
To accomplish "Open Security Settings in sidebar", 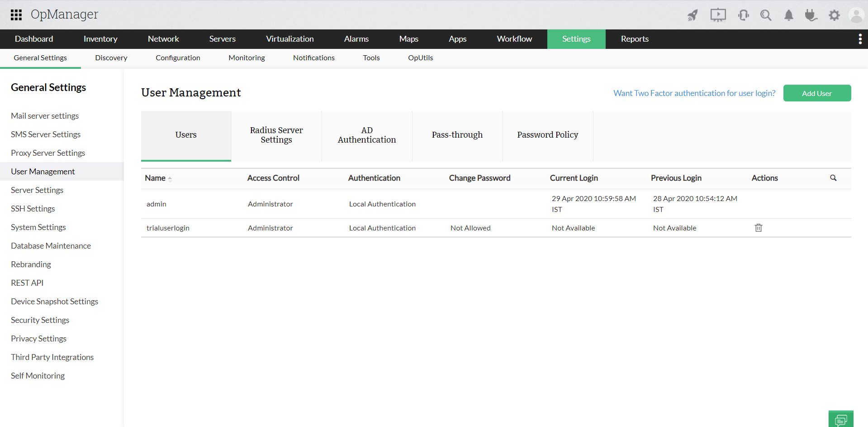I will 40,320.
